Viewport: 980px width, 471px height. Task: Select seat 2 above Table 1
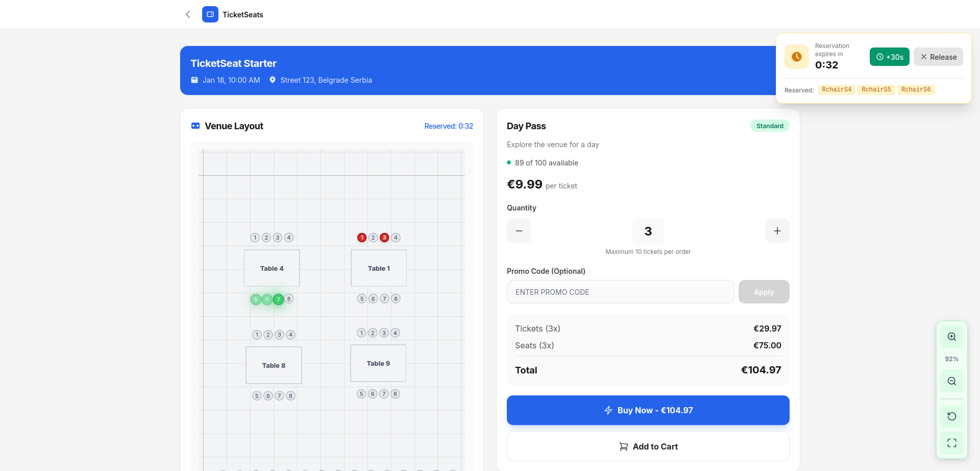(373, 238)
